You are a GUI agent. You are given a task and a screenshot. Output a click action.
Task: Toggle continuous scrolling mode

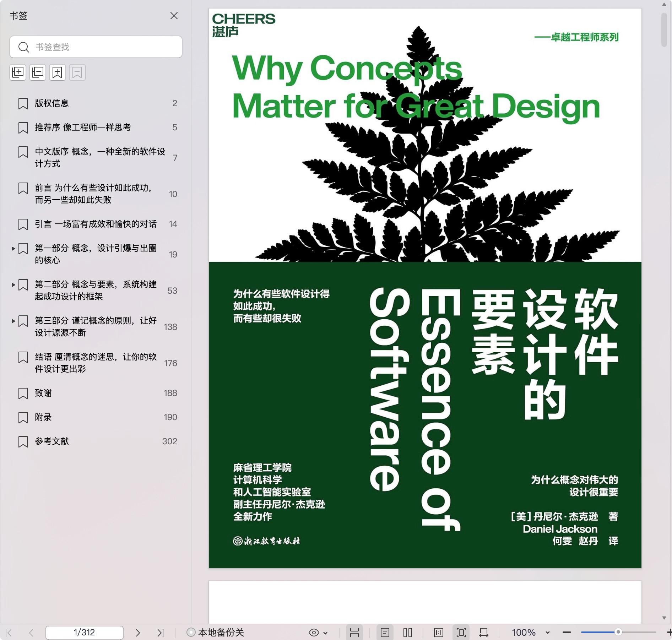[x=354, y=633]
